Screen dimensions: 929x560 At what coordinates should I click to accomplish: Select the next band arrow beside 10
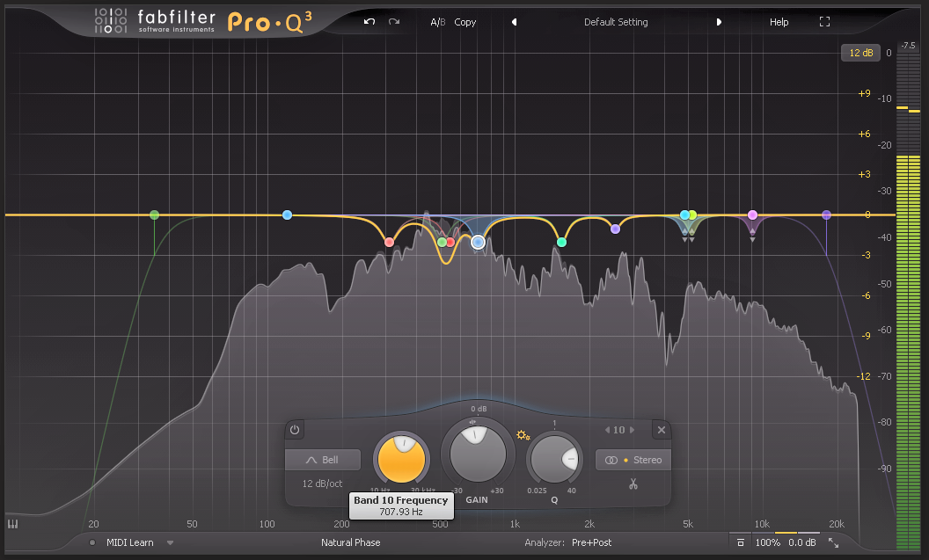click(x=633, y=430)
